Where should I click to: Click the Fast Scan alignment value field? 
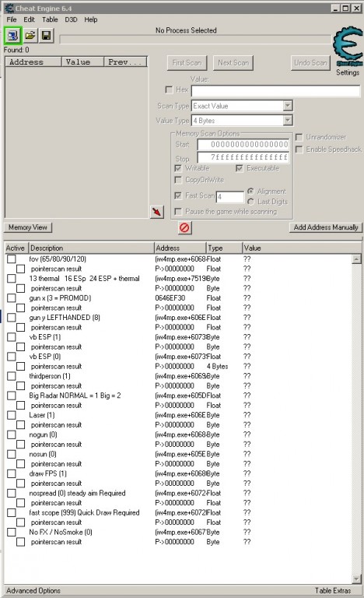click(230, 197)
